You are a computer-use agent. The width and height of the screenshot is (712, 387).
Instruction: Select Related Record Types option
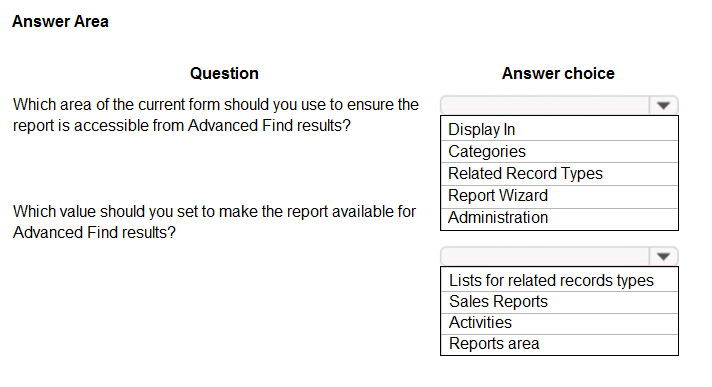pyautogui.click(x=559, y=174)
